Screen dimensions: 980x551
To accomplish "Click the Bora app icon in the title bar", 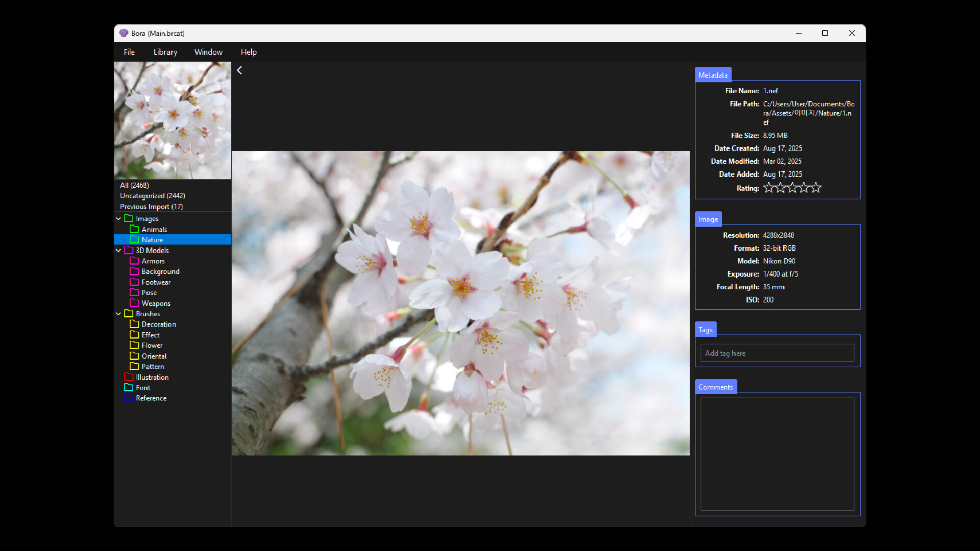I will (124, 33).
